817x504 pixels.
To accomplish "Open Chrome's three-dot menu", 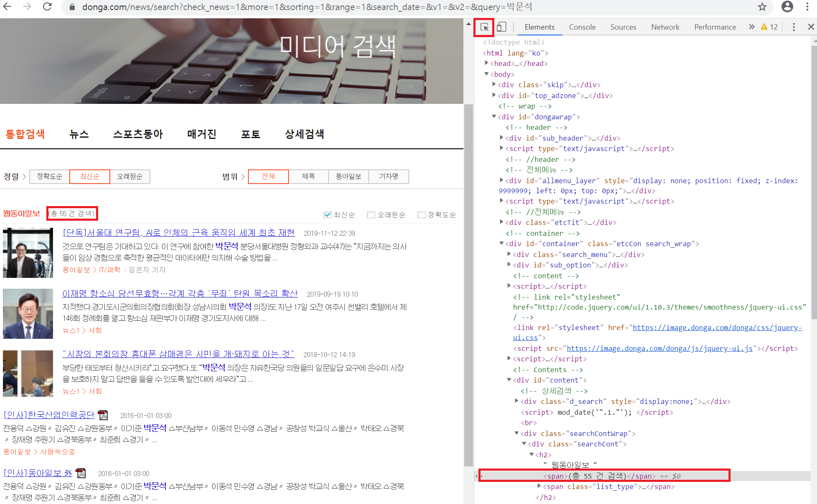I will (807, 7).
